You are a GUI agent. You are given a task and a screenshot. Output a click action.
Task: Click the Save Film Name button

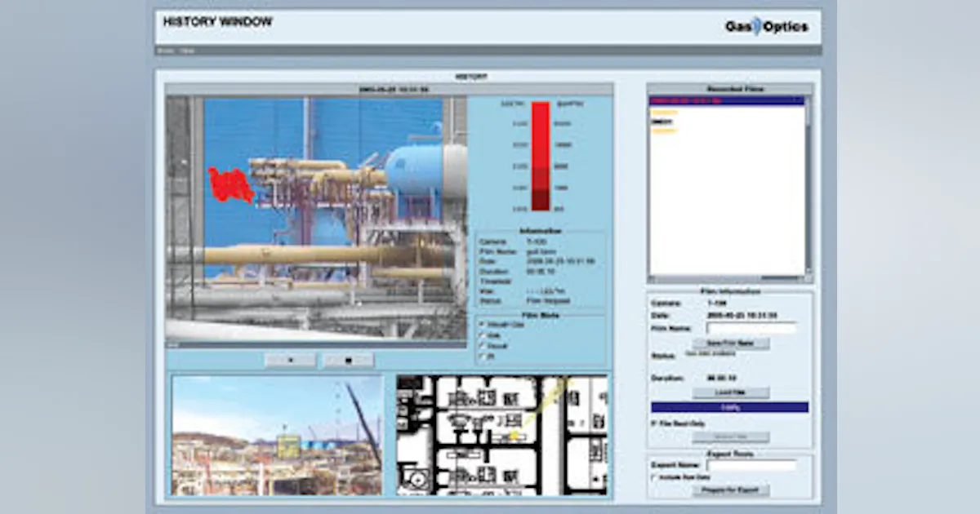(x=729, y=342)
